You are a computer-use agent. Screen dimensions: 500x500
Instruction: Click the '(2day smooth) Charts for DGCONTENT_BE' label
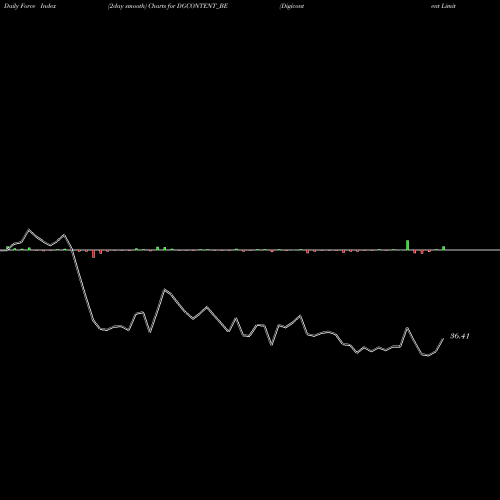coord(168,6)
